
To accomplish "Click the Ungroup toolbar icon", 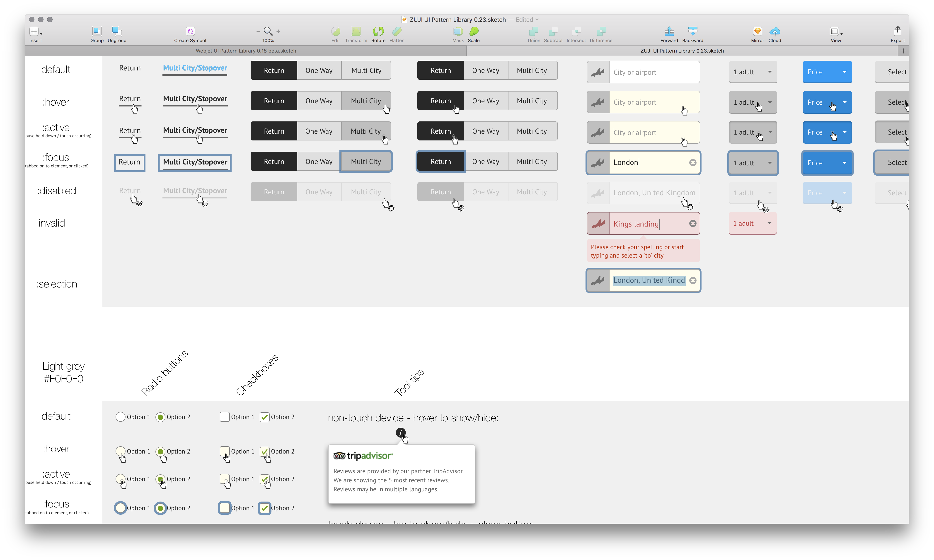I will click(117, 31).
